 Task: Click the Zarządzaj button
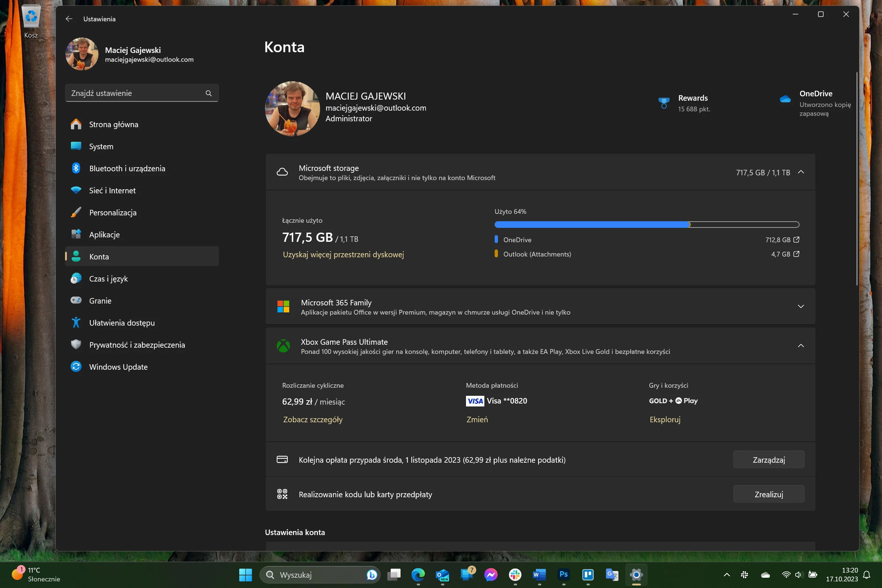(x=769, y=460)
